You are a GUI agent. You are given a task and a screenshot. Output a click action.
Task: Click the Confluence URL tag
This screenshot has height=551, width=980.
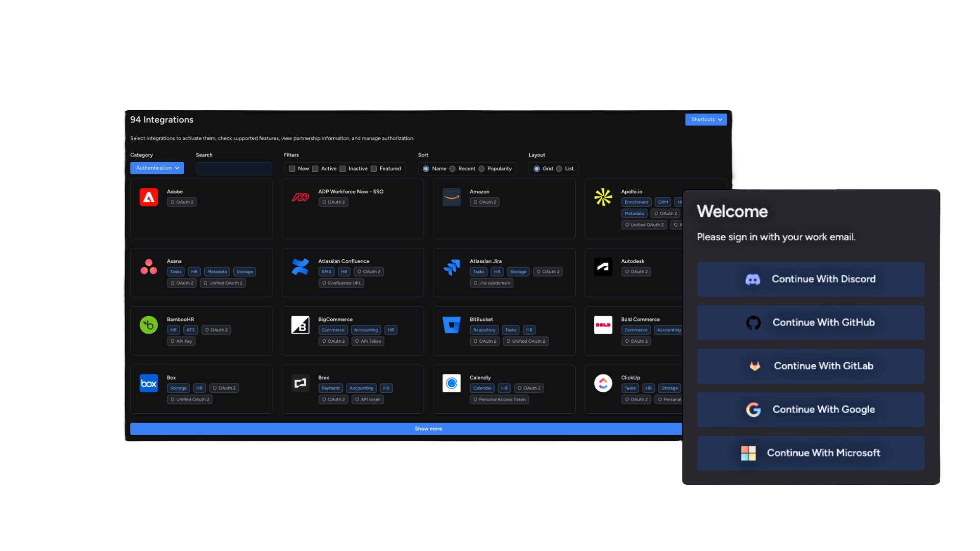341,283
